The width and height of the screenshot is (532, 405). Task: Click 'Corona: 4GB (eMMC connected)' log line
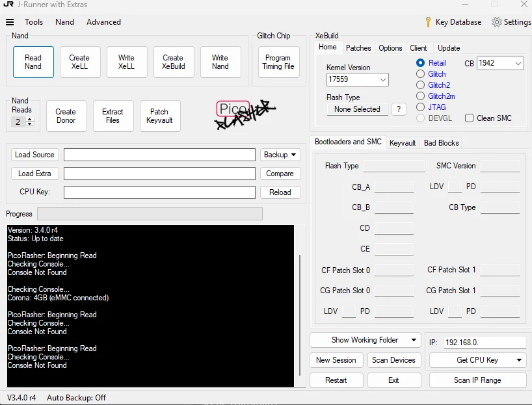[58, 298]
